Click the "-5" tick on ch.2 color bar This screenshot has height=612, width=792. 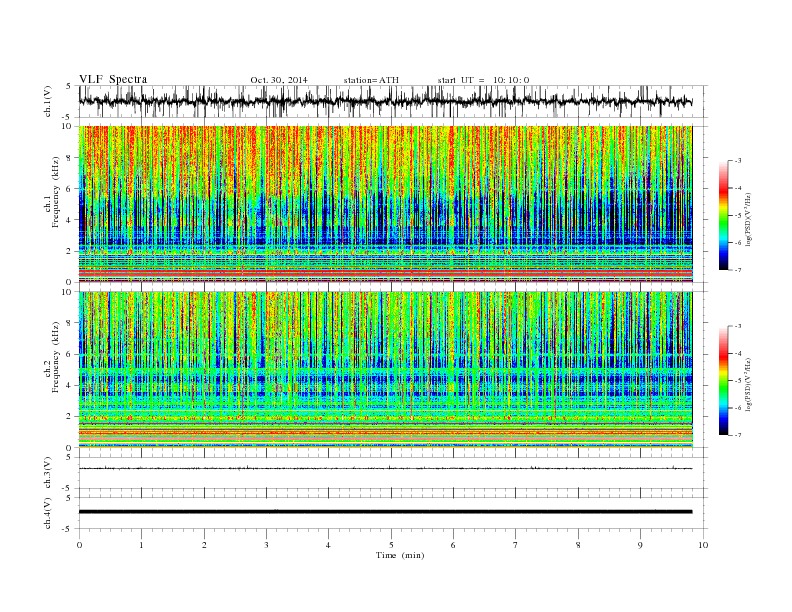(738, 381)
